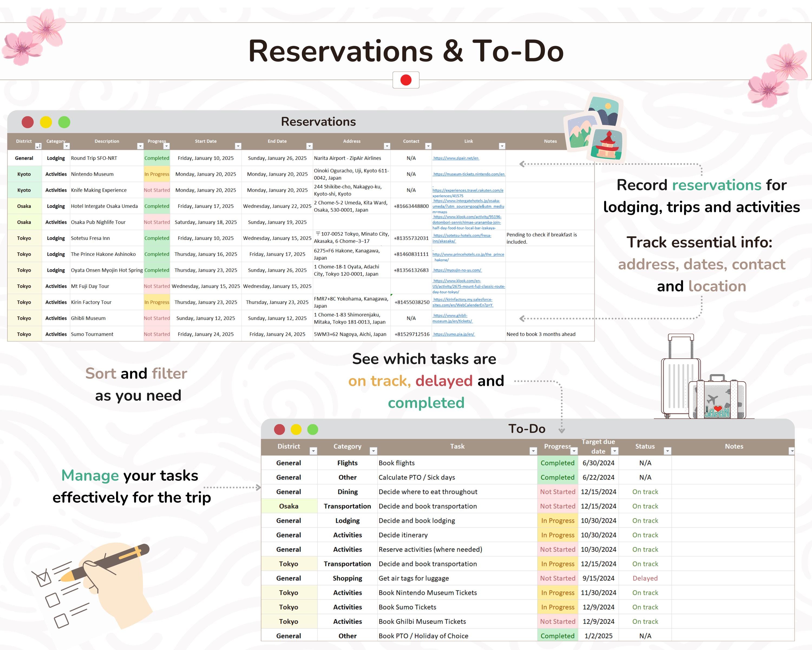Select the green Completed cell for Book flights
The width and height of the screenshot is (812, 650).
[558, 463]
